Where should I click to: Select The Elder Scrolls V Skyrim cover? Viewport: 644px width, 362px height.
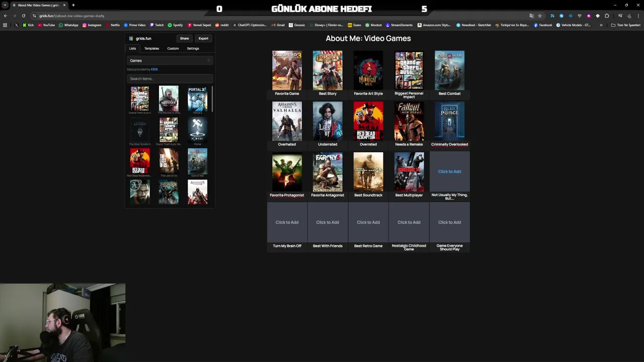point(140,130)
